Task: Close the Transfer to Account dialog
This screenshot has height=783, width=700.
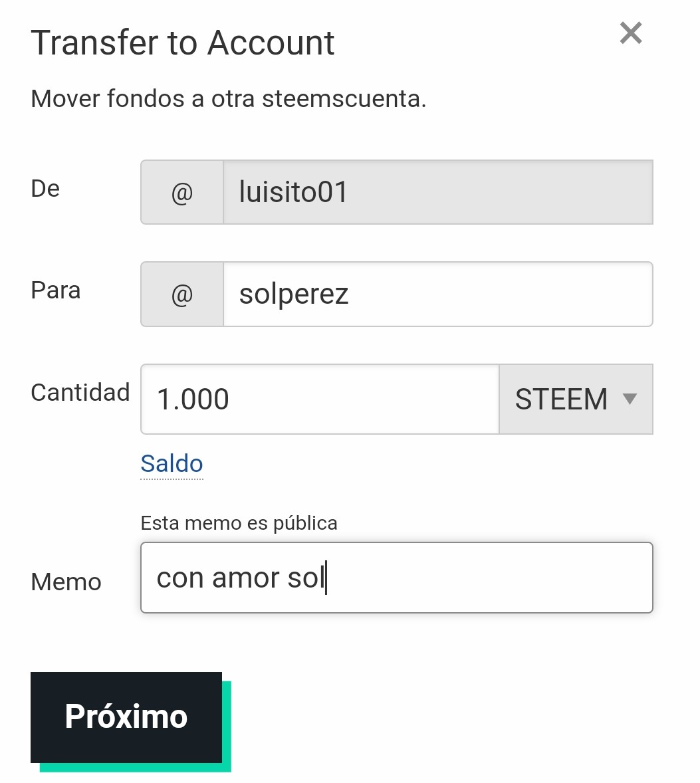Action: (x=631, y=33)
